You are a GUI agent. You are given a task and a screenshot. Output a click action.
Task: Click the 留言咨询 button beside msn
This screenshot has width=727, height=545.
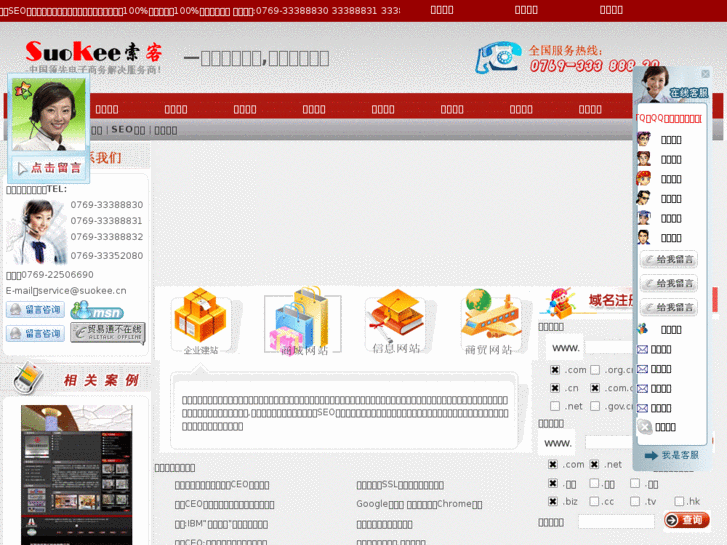35,310
